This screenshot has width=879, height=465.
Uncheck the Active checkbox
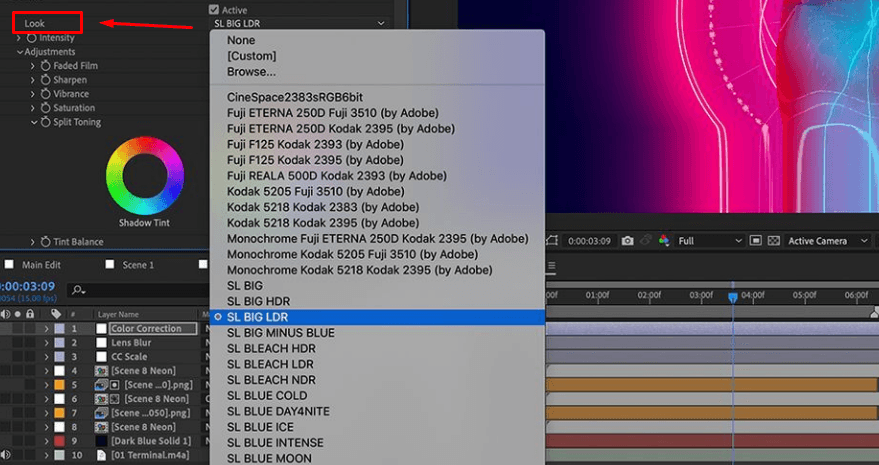pos(214,10)
